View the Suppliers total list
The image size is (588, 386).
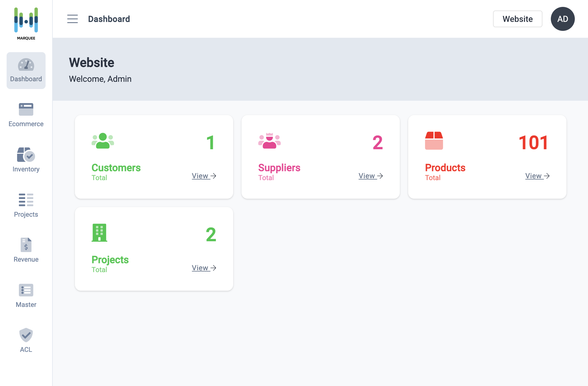pos(371,176)
